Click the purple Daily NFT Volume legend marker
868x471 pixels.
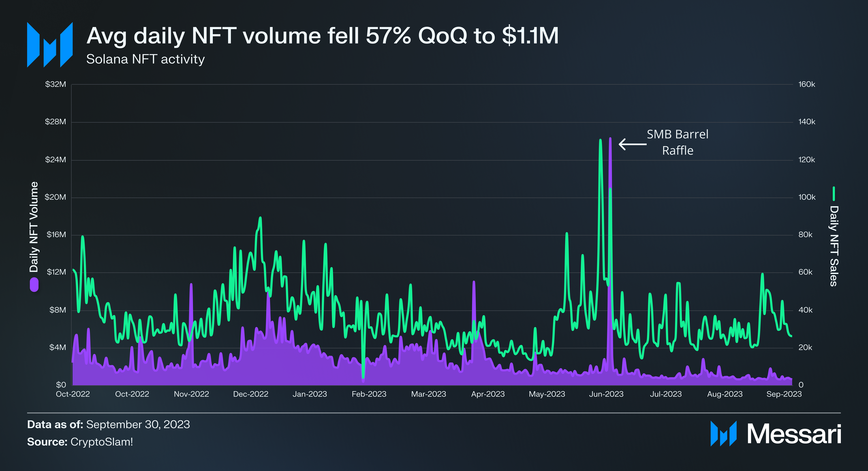tap(34, 285)
